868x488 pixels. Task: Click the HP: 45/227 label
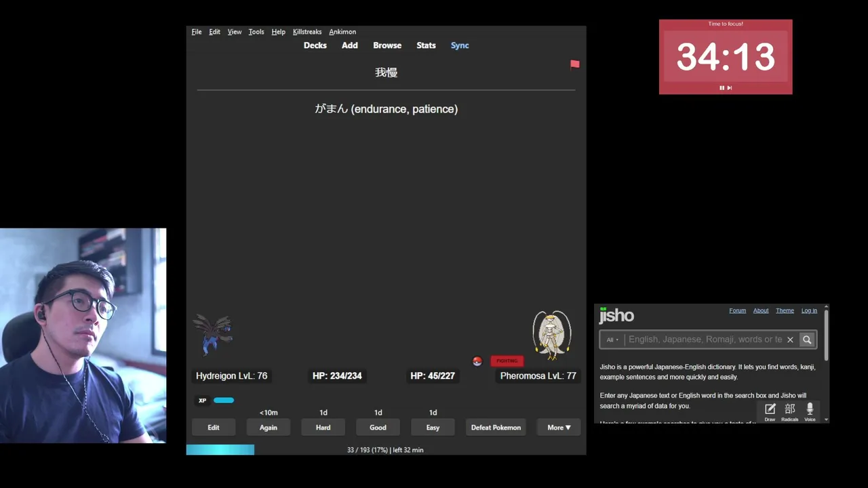pyautogui.click(x=433, y=376)
